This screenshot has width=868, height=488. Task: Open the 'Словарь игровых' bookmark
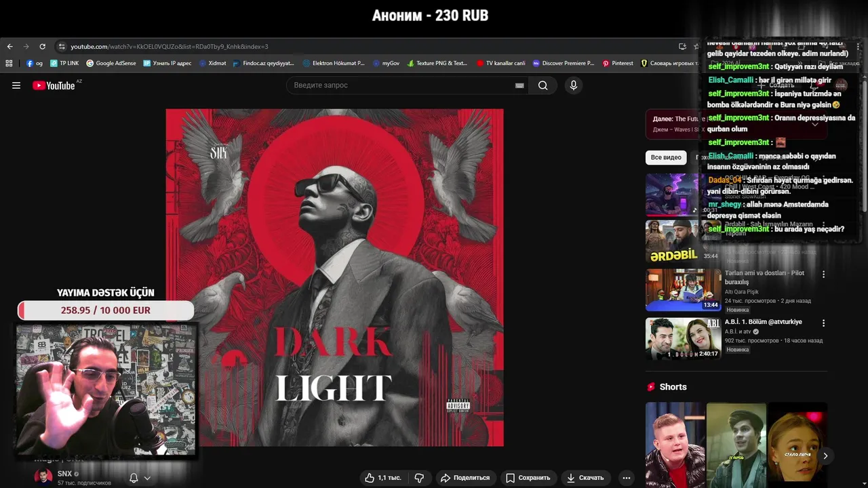click(669, 63)
